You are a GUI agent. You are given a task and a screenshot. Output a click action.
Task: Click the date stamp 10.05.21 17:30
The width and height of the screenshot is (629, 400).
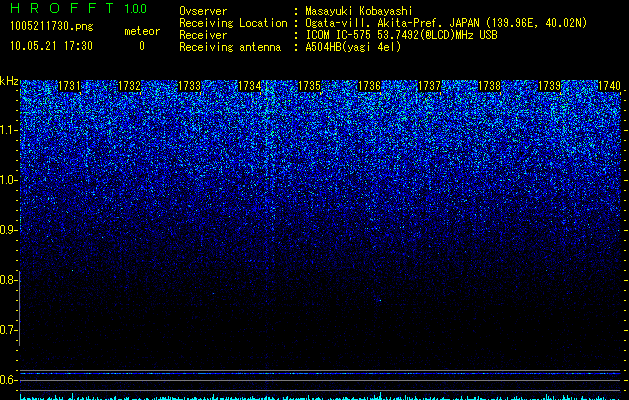point(51,46)
